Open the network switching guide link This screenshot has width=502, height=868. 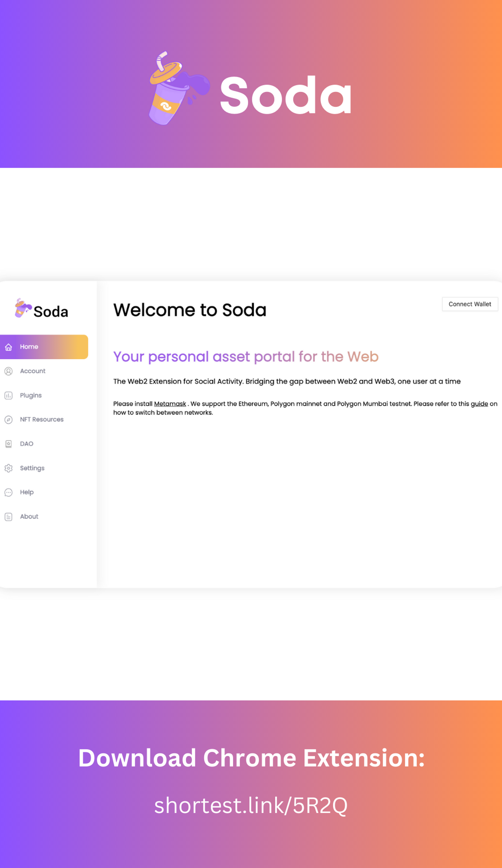[x=479, y=404]
